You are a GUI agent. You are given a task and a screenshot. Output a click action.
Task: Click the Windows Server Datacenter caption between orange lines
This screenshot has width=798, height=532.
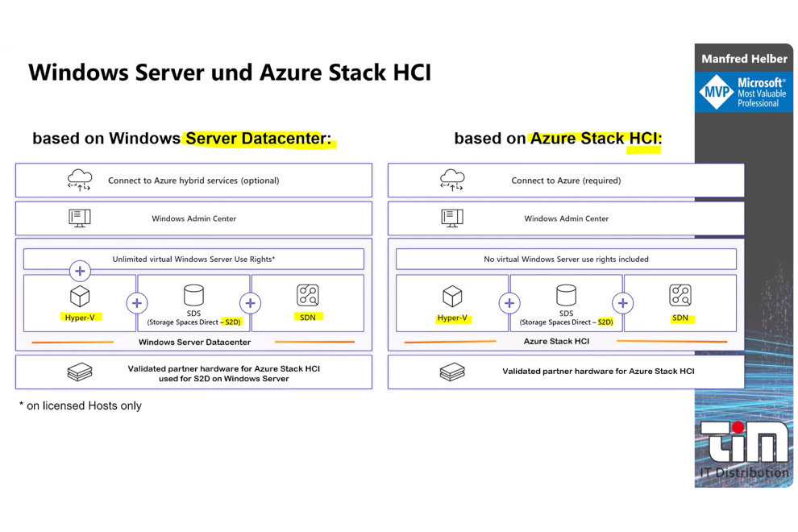pyautogui.click(x=194, y=342)
